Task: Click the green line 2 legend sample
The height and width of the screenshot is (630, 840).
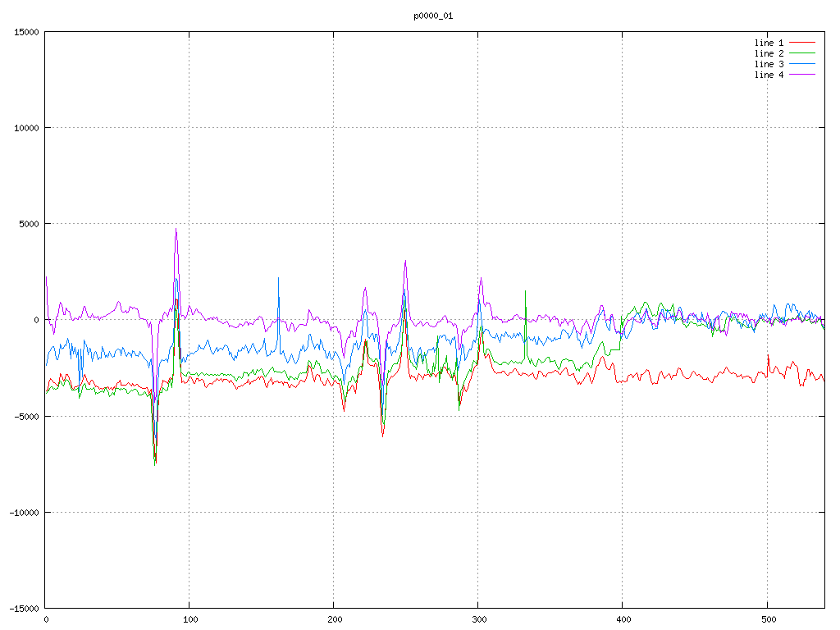Action: coord(803,53)
